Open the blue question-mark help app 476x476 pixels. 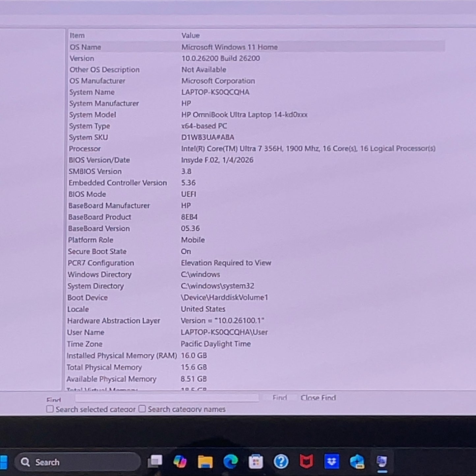[x=281, y=462]
